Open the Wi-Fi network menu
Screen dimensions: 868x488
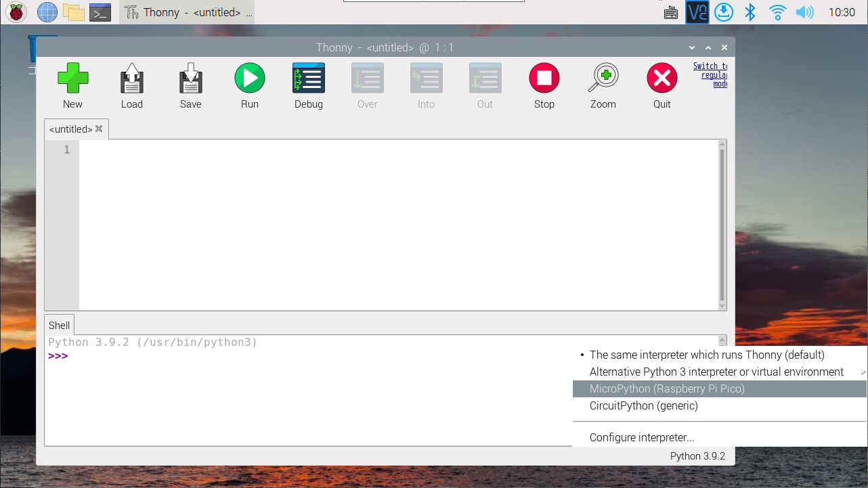(777, 12)
